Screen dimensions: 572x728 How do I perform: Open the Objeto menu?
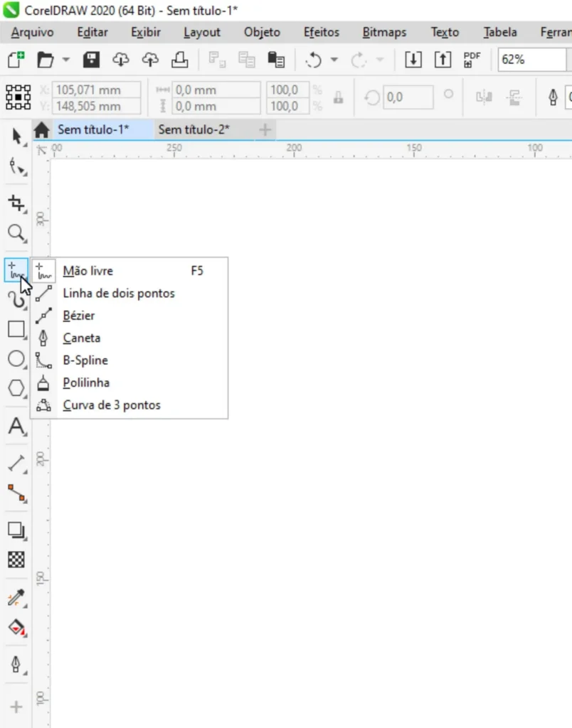point(262,32)
